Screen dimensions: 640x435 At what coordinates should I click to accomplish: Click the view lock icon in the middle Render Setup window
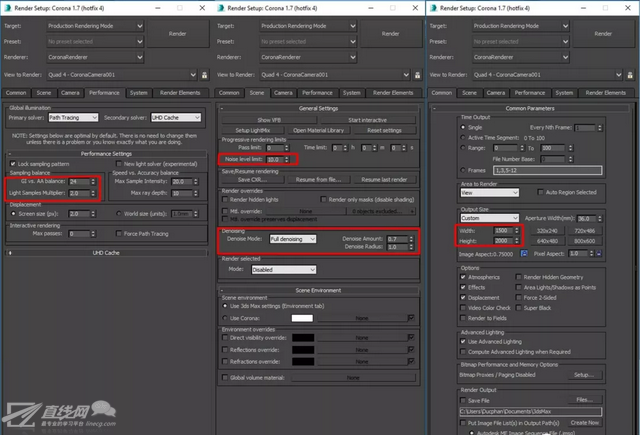click(416, 76)
